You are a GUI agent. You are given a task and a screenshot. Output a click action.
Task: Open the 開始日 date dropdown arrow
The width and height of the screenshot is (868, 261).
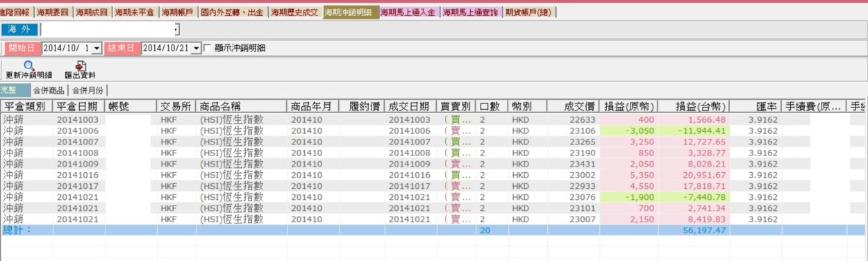[97, 48]
